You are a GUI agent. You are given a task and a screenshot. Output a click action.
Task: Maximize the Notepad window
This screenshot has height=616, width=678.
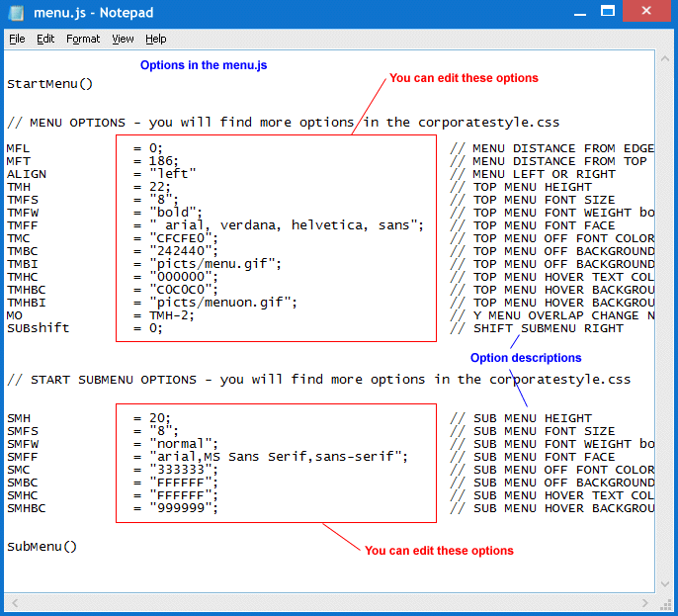click(607, 11)
